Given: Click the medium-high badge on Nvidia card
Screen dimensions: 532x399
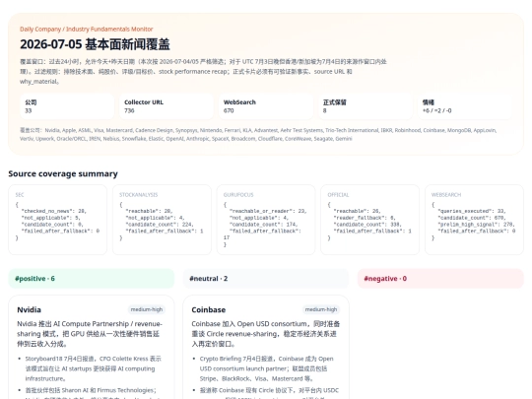Looking at the screenshot, I should pyautogui.click(x=147, y=309).
